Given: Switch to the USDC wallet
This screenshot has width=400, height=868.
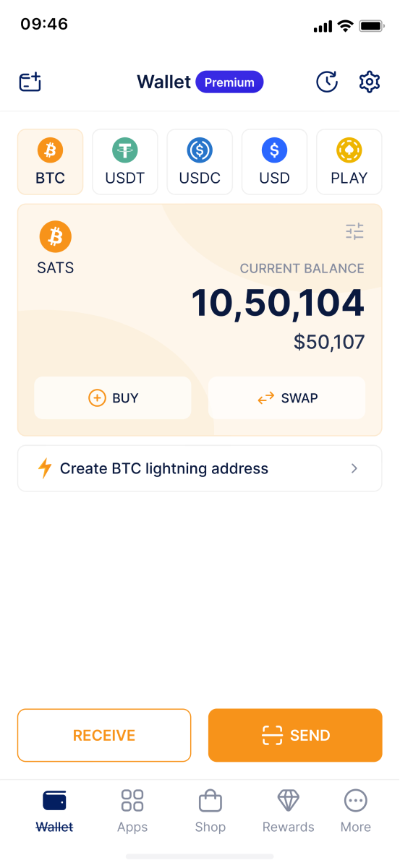Looking at the screenshot, I should coord(200,162).
